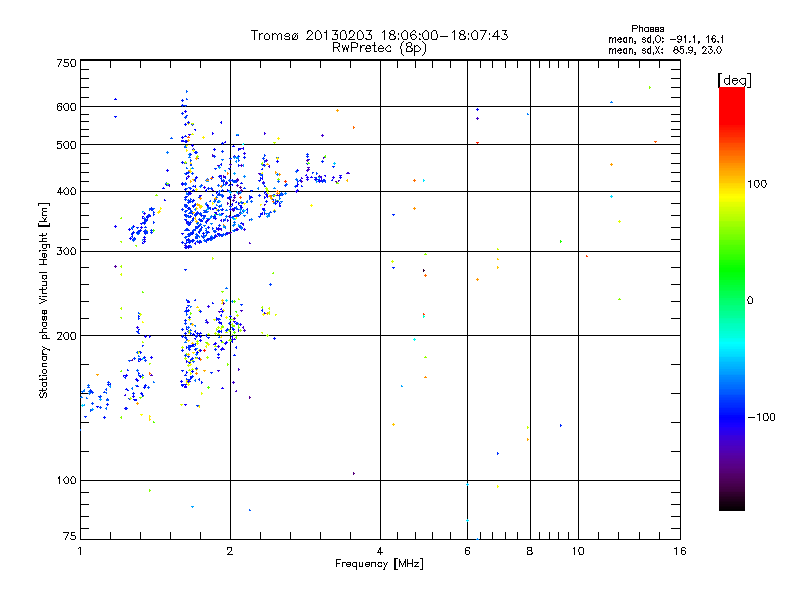This screenshot has height=600, width=800.
Task: Click the x-axis tick label '8'
Action: pyautogui.click(x=530, y=551)
